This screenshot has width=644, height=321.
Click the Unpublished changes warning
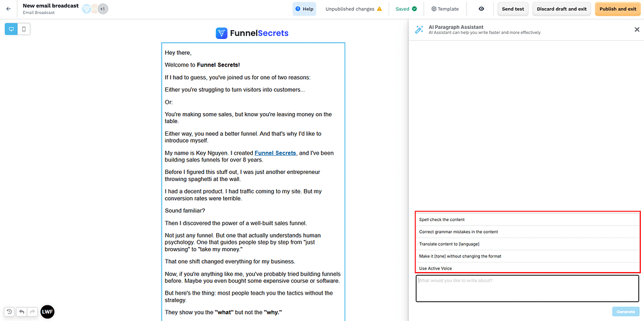click(353, 9)
